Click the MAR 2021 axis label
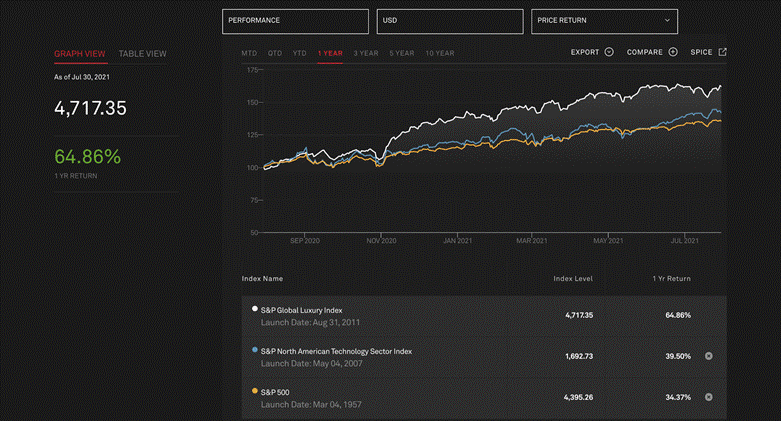This screenshot has height=421, width=781. click(531, 241)
